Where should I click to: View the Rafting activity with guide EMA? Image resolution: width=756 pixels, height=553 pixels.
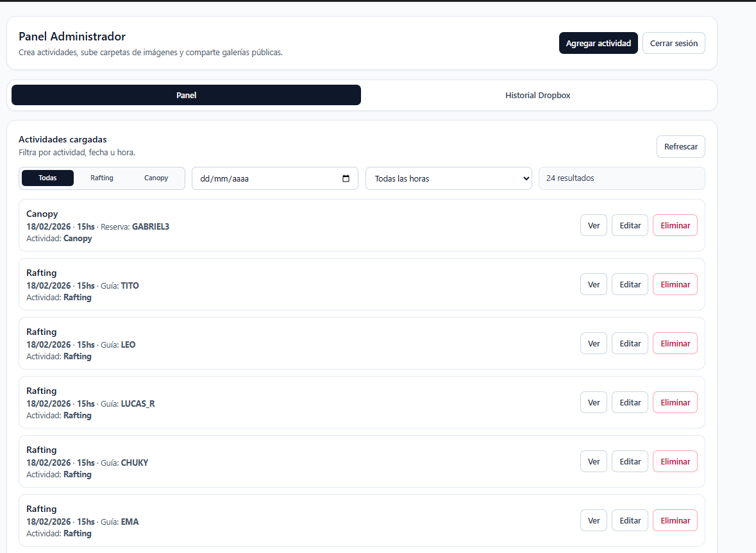pyautogui.click(x=594, y=521)
